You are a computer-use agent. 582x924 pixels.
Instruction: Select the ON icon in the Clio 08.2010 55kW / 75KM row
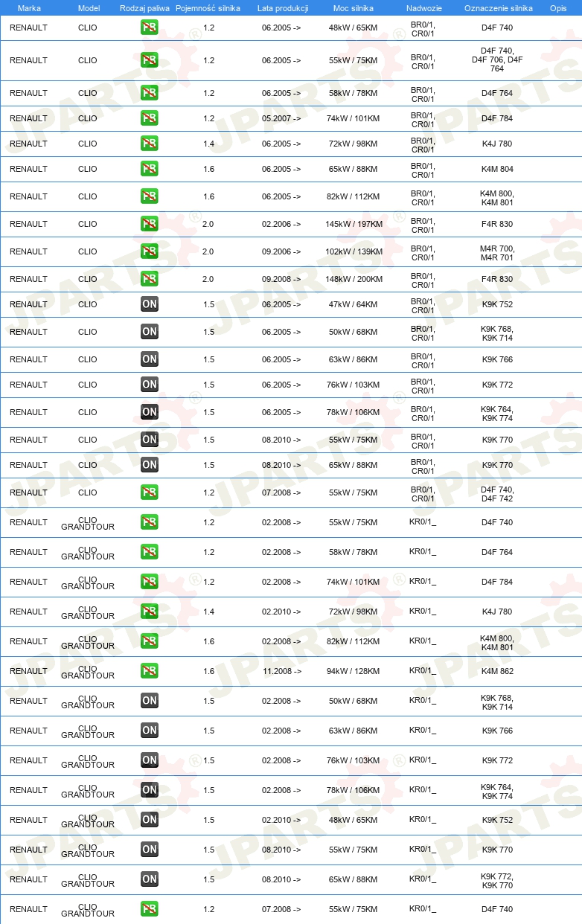(x=150, y=440)
